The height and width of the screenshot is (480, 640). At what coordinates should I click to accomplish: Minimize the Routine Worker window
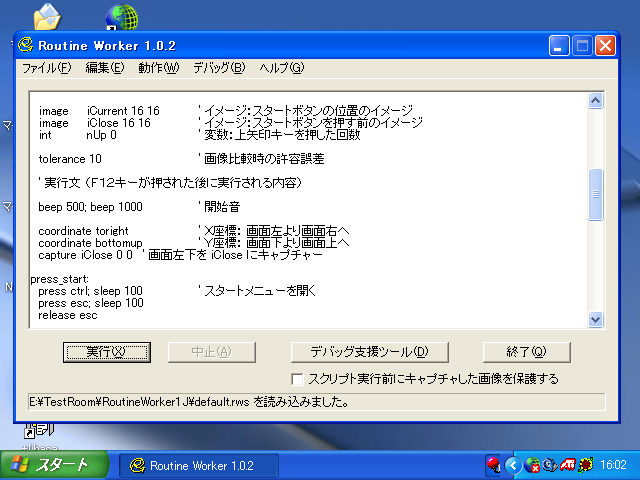click(x=559, y=45)
